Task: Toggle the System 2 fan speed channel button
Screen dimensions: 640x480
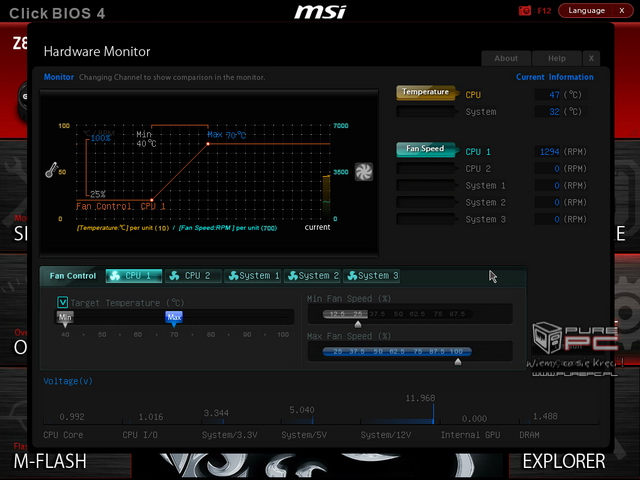Action: (x=426, y=202)
